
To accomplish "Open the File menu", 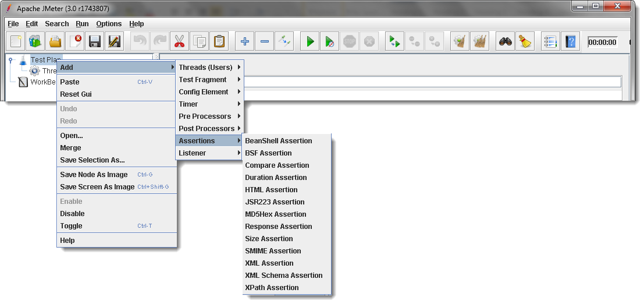I will coord(13,24).
